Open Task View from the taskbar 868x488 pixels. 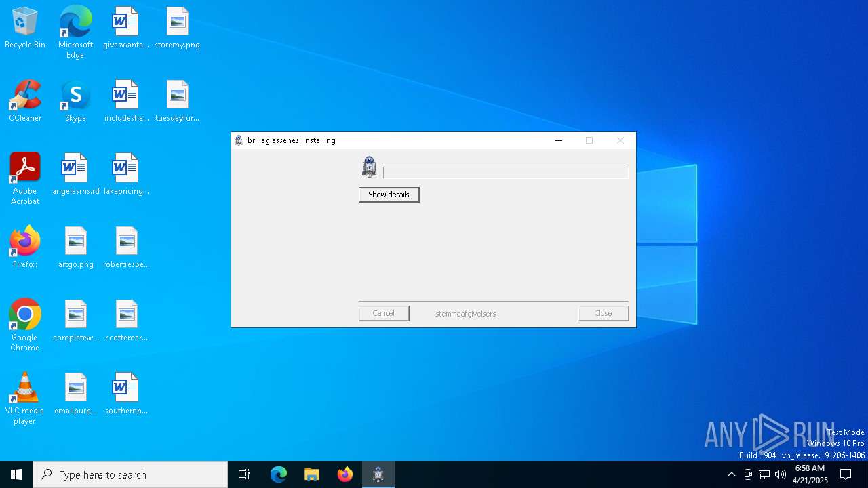[244, 474]
